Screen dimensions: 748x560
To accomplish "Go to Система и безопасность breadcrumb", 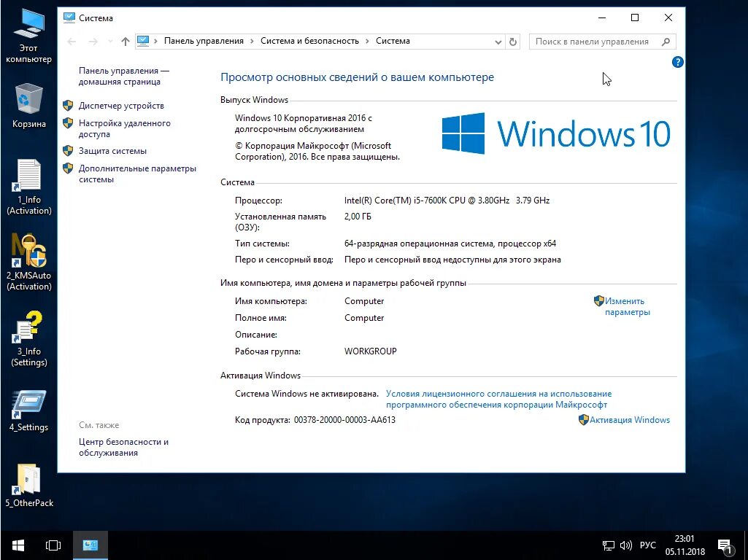I will coord(309,41).
